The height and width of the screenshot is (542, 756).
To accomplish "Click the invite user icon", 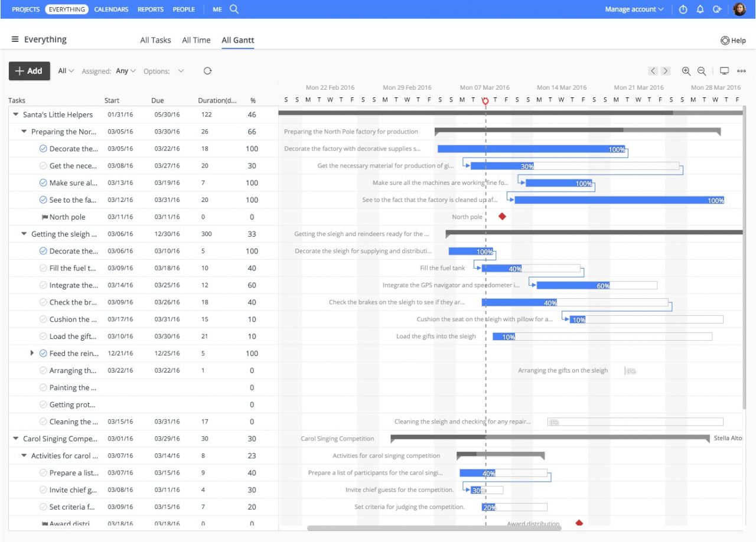I will point(716,9).
